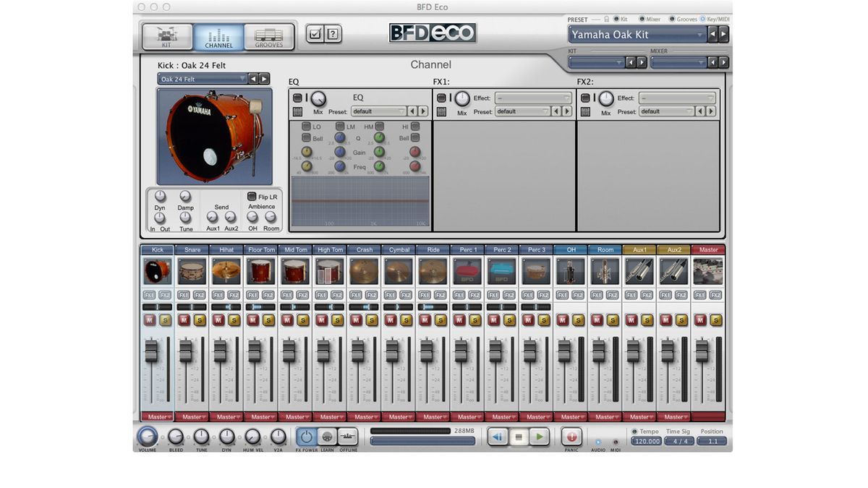Screen dimensions: 868x488
Task: Solo the Snare channel
Action: [200, 320]
